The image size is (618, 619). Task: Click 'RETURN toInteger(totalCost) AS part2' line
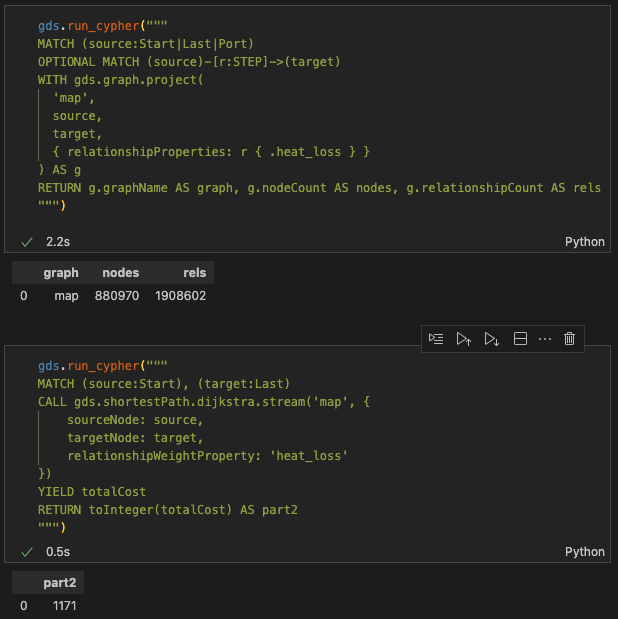pyautogui.click(x=167, y=510)
